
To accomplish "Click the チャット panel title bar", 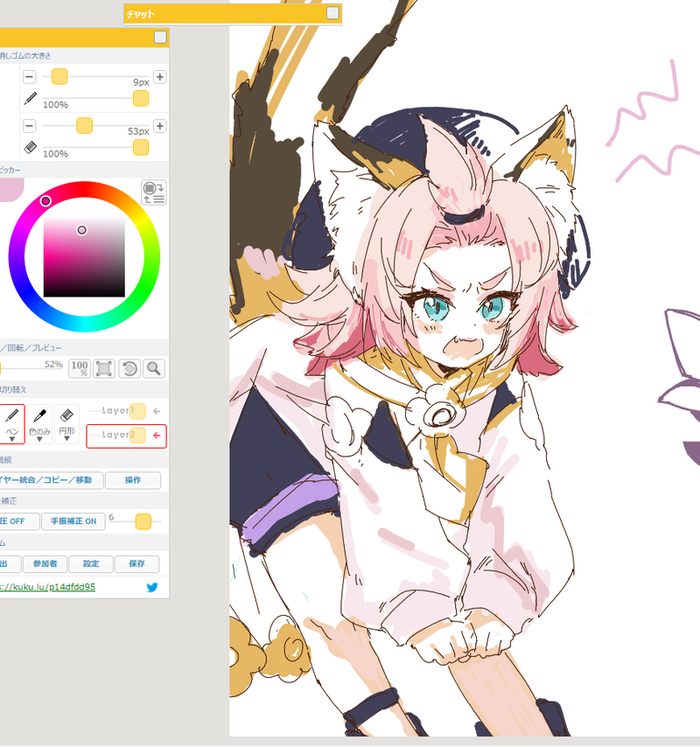I will [x=233, y=14].
